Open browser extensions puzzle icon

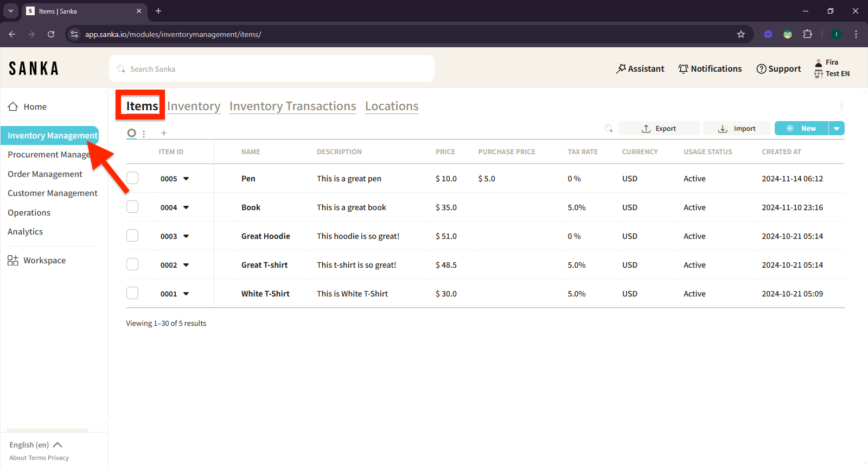pyautogui.click(x=807, y=34)
